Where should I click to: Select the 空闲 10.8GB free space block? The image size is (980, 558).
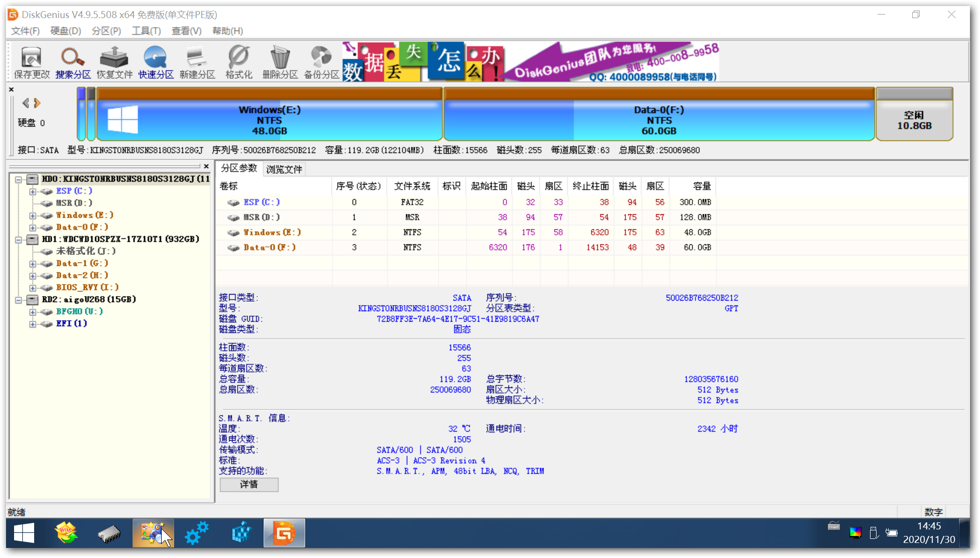click(914, 114)
